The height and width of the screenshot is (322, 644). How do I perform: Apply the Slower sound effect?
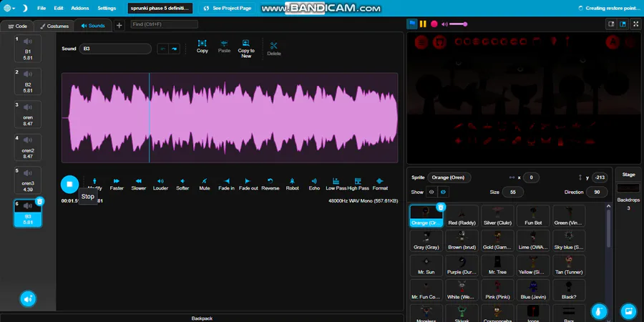tap(138, 184)
